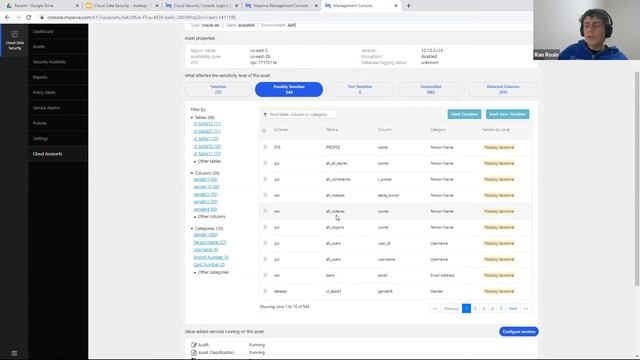Filter by gender10 column link
This screenshot has height=360, width=640.
[x=206, y=187]
